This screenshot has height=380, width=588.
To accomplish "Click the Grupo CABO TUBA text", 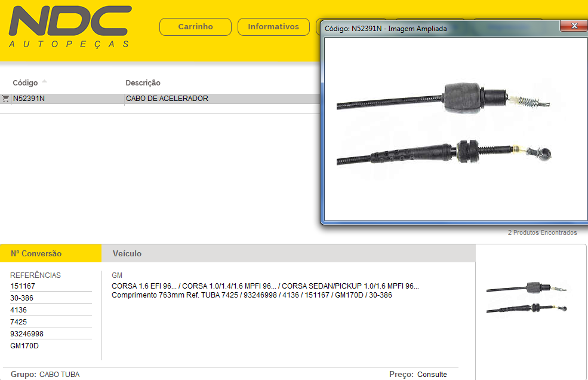I will pyautogui.click(x=45, y=375).
